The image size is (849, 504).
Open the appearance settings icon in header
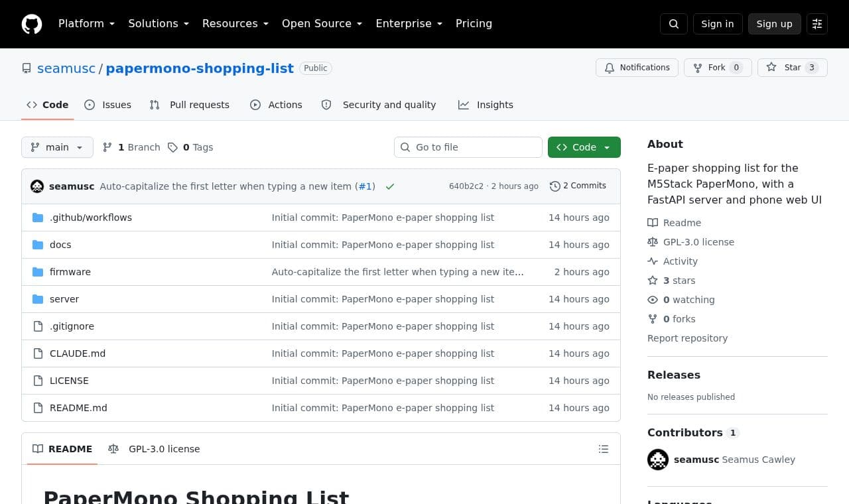pos(817,24)
